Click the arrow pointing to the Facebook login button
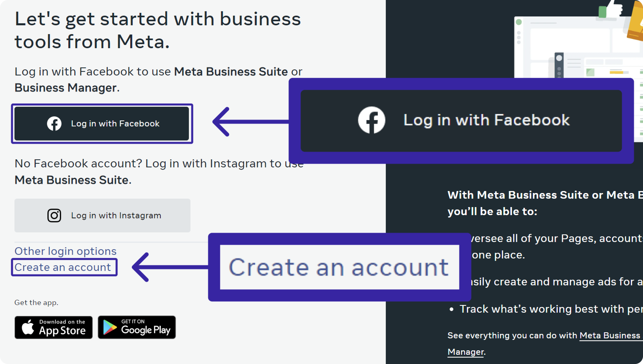The image size is (643, 364). (x=251, y=122)
